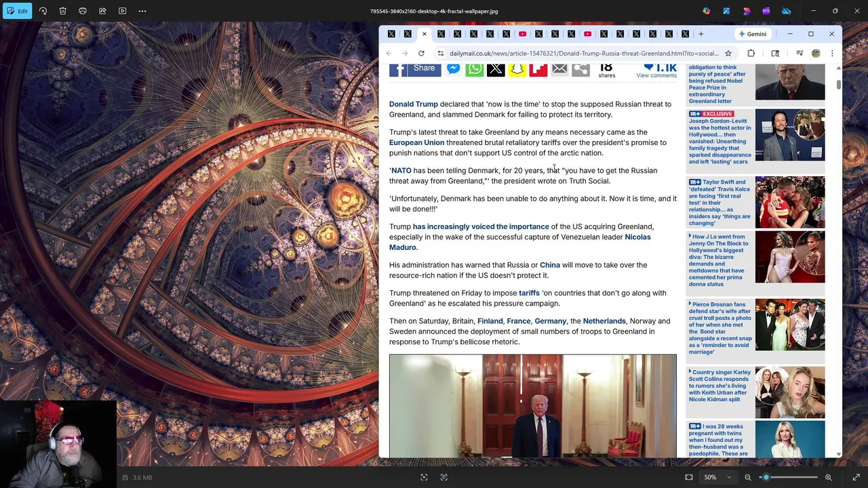Click the Taylor Swift and Kelce thumbnail

pos(790,202)
